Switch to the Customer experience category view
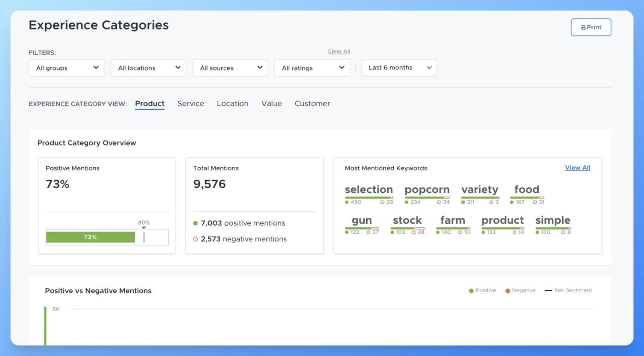Viewport: 644px width, 356px height. tap(312, 103)
